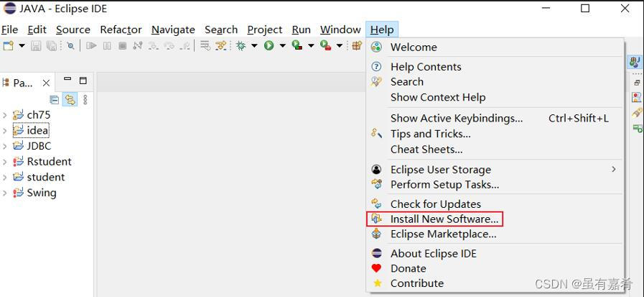Screen dimensions: 644x297
Task: Close the Package Explorer tab
Action: [46, 83]
